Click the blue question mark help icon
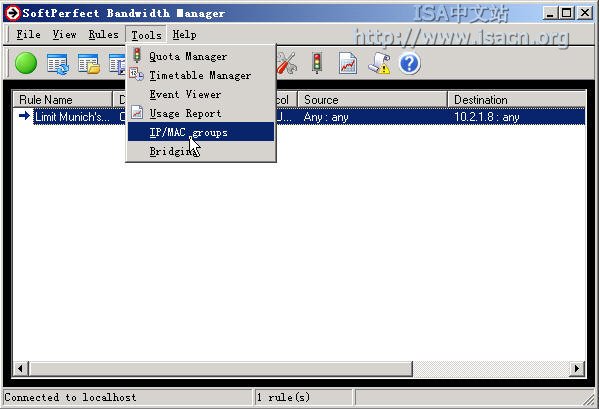 coord(409,63)
